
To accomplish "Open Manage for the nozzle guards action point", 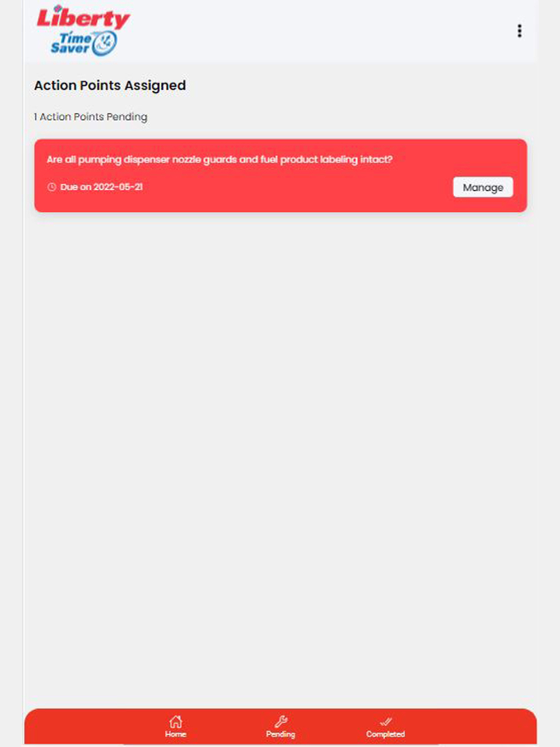I will [483, 187].
